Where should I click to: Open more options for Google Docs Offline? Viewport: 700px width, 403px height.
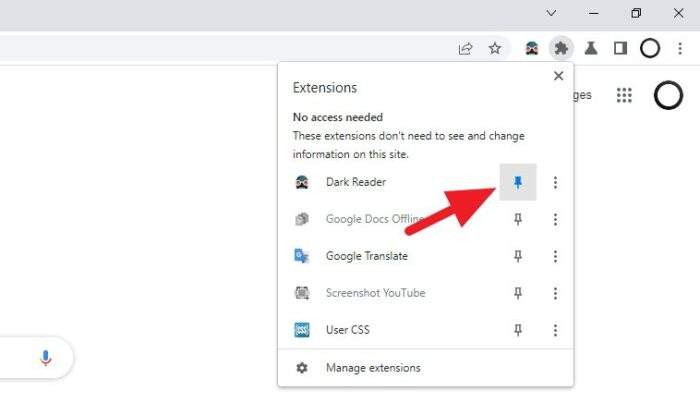[555, 219]
